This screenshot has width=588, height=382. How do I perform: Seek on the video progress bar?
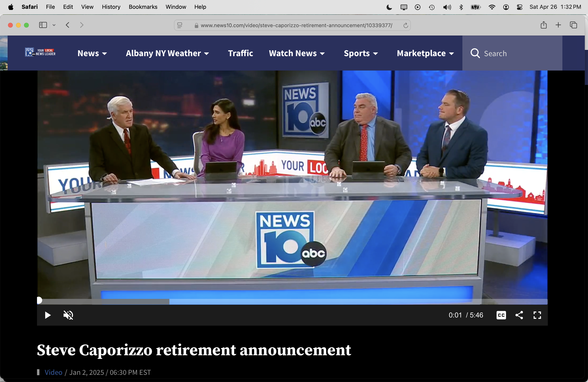click(292, 301)
